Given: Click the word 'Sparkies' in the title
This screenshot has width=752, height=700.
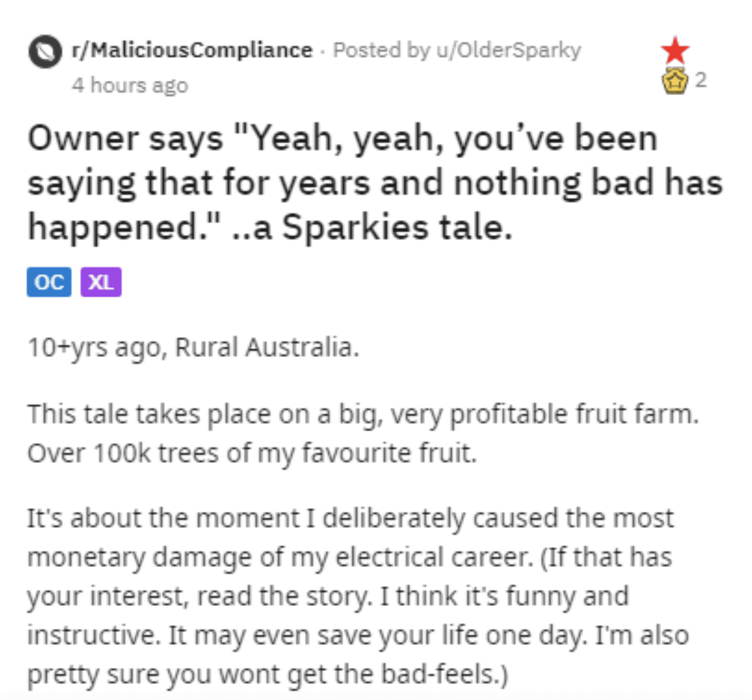Looking at the screenshot, I should point(355,228).
